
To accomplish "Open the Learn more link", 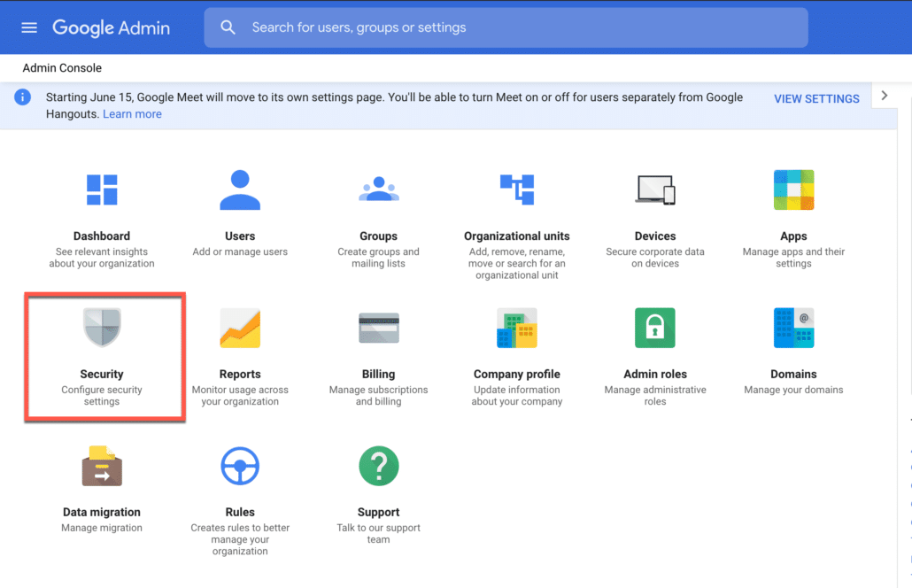I will coord(132,114).
